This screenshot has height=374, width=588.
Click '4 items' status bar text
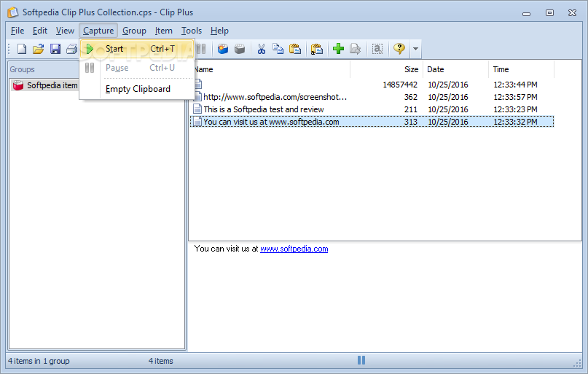pyautogui.click(x=160, y=361)
